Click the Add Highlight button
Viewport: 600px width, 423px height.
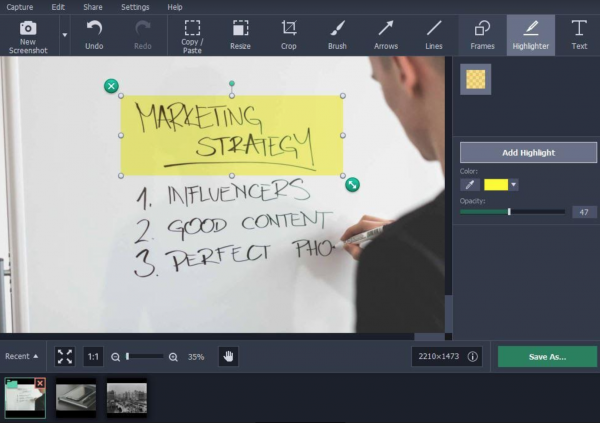(528, 153)
